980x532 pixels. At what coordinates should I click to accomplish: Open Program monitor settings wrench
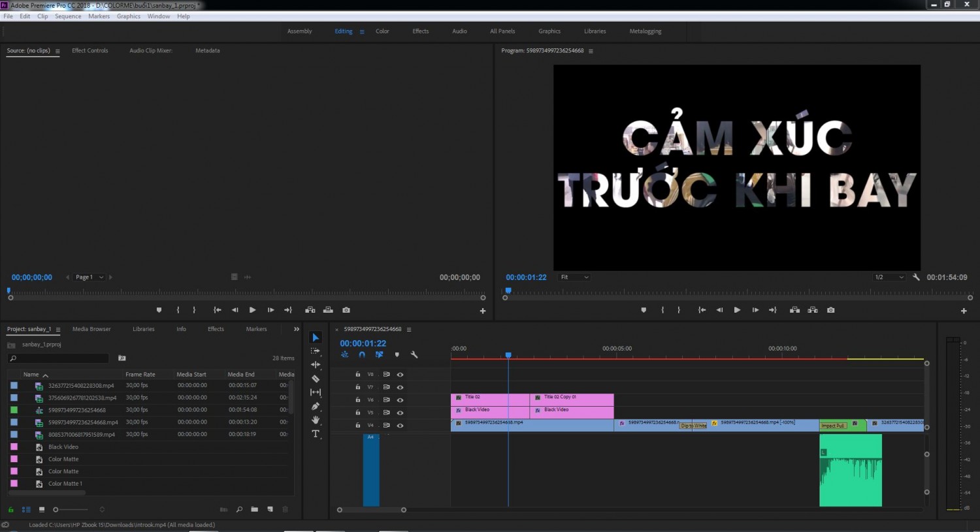coord(916,277)
